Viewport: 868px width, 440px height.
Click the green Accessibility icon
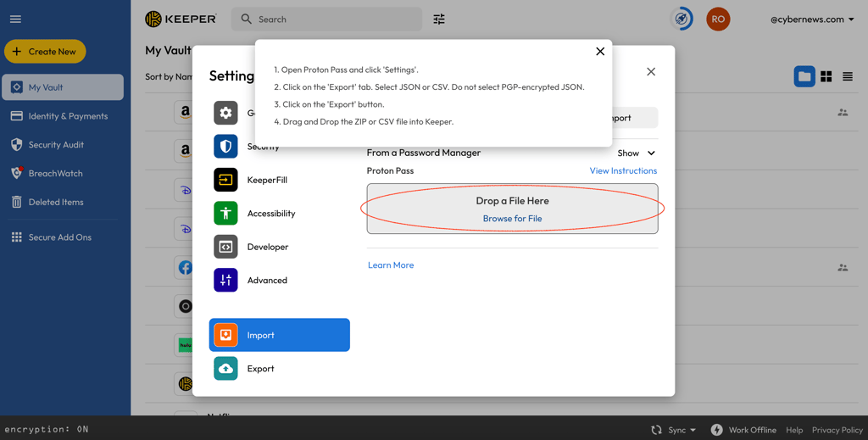coord(225,214)
